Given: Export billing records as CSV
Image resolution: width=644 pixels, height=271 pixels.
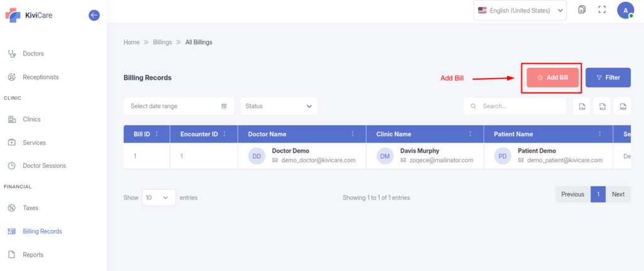Looking at the screenshot, I should 582,106.
